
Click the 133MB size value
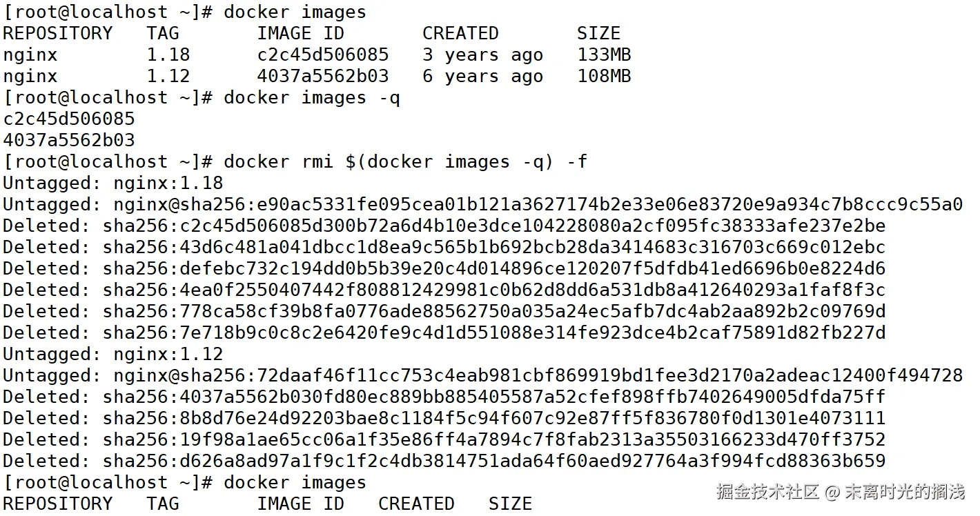tap(604, 55)
